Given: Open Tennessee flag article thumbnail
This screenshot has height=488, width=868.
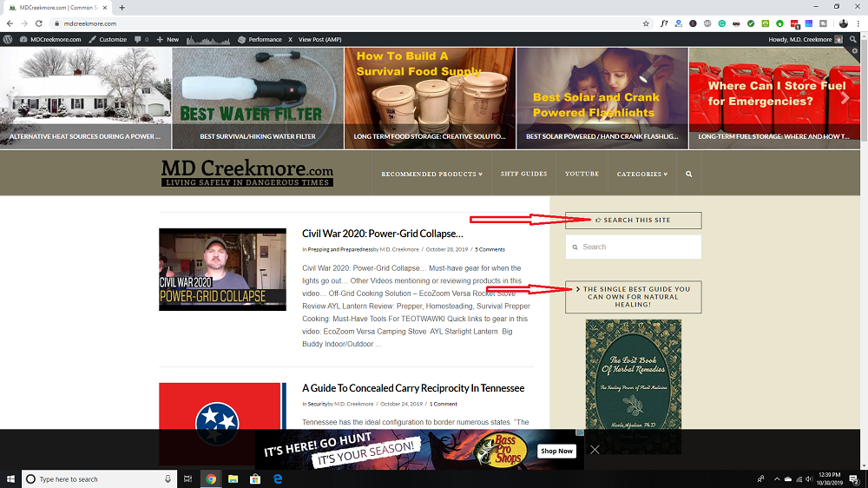Looking at the screenshot, I should (222, 406).
